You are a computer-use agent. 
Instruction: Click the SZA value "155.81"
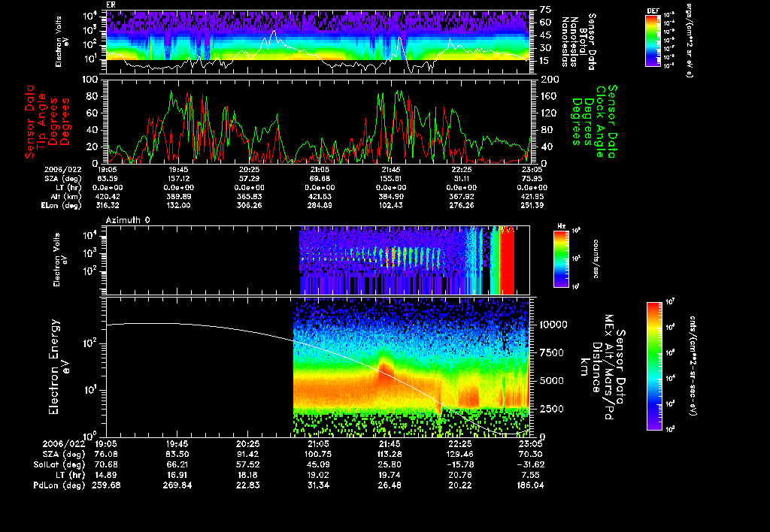[x=391, y=179]
